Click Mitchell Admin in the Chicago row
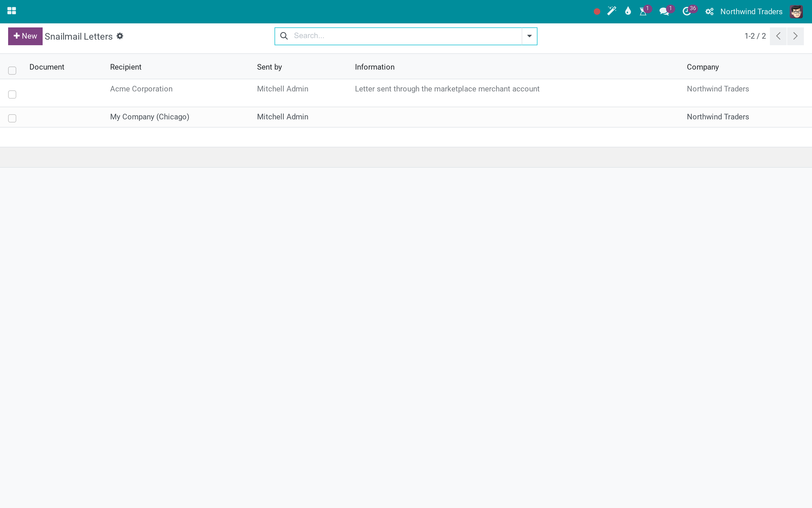This screenshot has width=812, height=508. 282,117
